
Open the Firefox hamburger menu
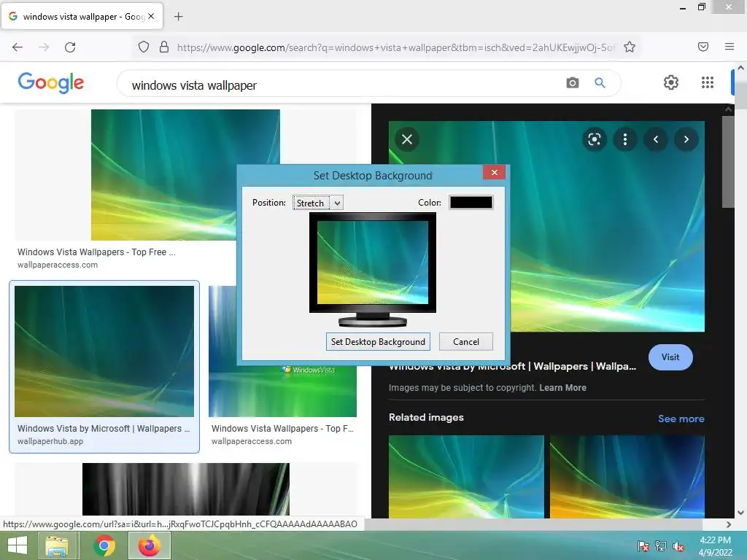729,47
